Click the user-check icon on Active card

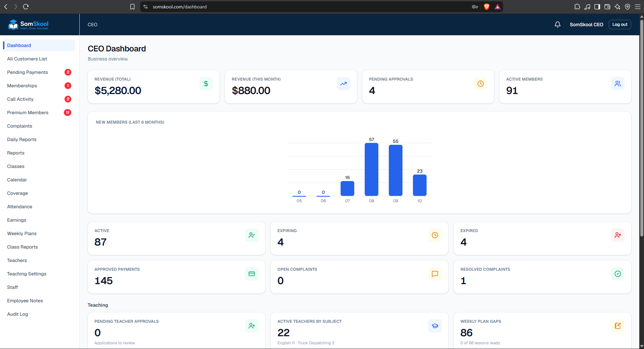point(252,235)
